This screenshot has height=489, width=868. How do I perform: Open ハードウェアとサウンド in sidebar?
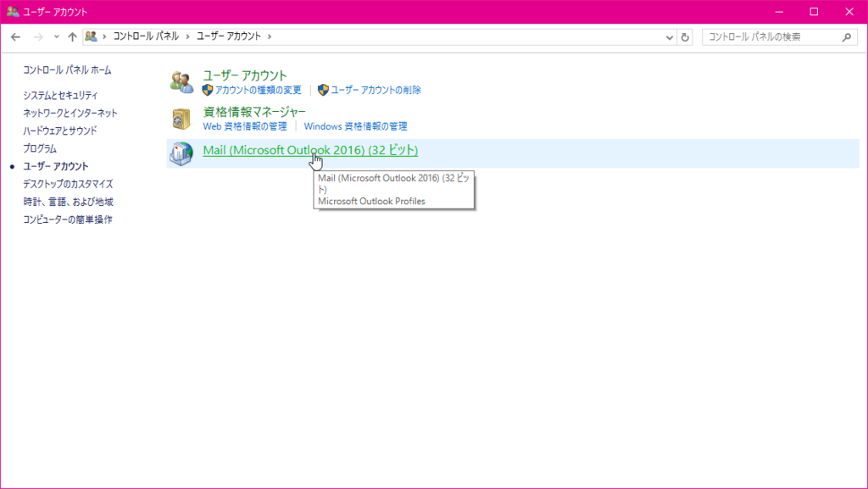[x=60, y=131]
